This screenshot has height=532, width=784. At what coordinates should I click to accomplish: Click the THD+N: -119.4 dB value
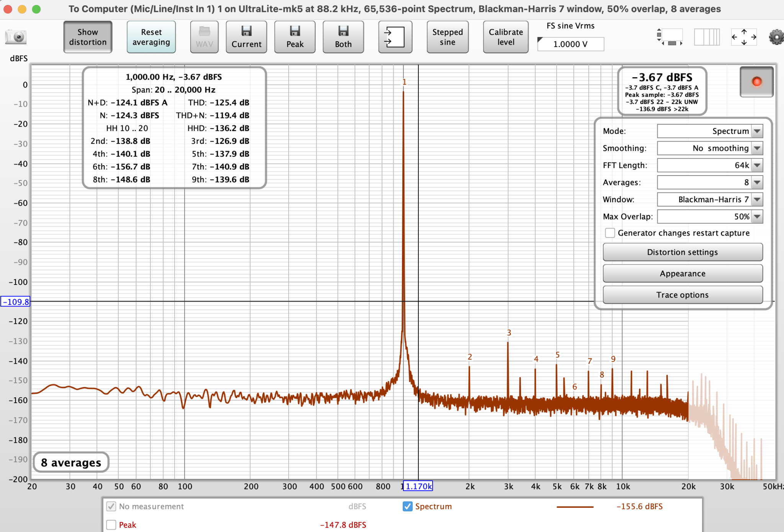pos(212,116)
